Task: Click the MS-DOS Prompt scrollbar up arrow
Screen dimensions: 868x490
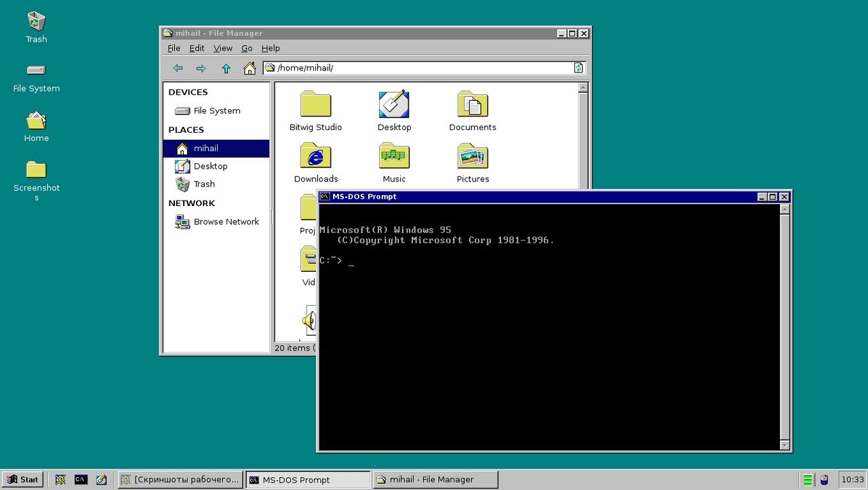Action: click(785, 209)
